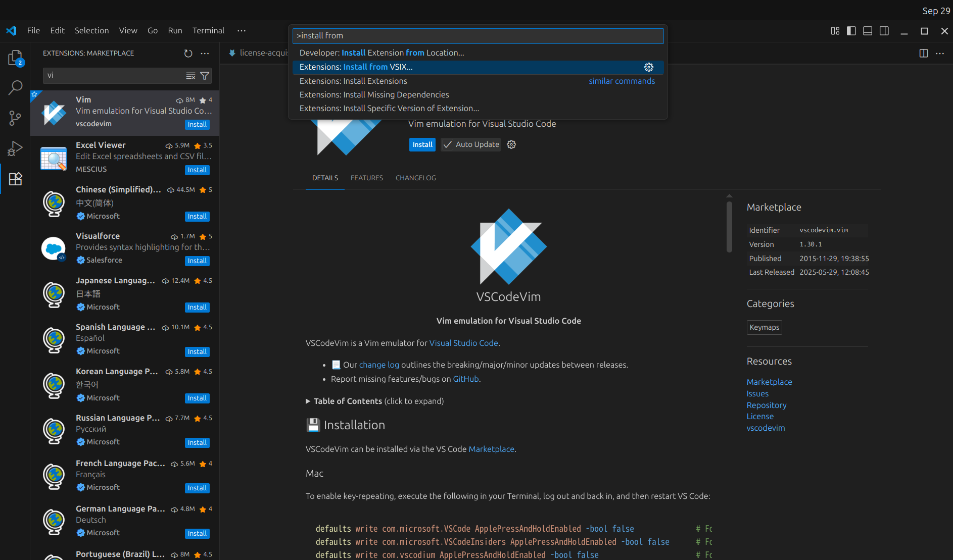The width and height of the screenshot is (953, 560).
Task: Switch to the DETAILS tab
Action: (325, 178)
